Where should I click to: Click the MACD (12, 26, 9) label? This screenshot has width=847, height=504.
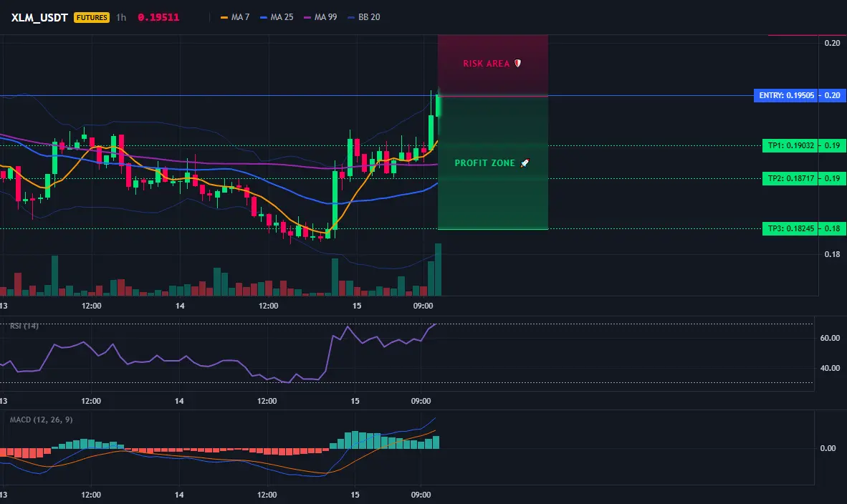(x=41, y=420)
